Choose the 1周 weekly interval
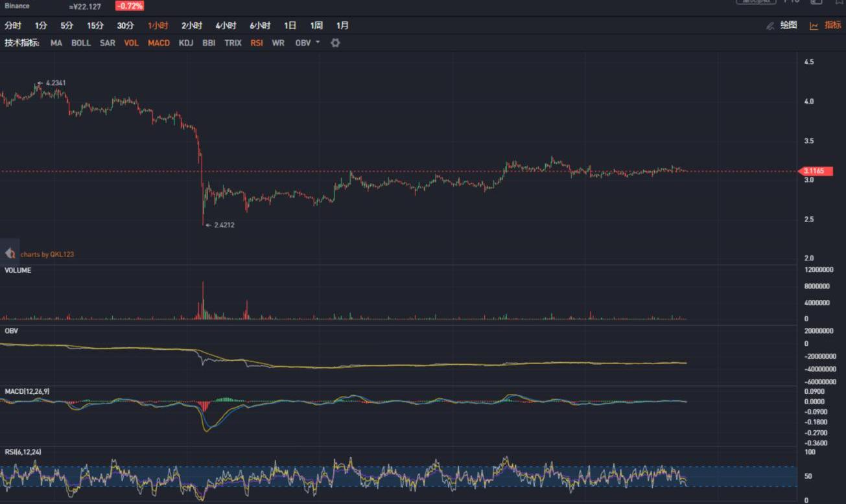846x504 pixels. [x=316, y=26]
